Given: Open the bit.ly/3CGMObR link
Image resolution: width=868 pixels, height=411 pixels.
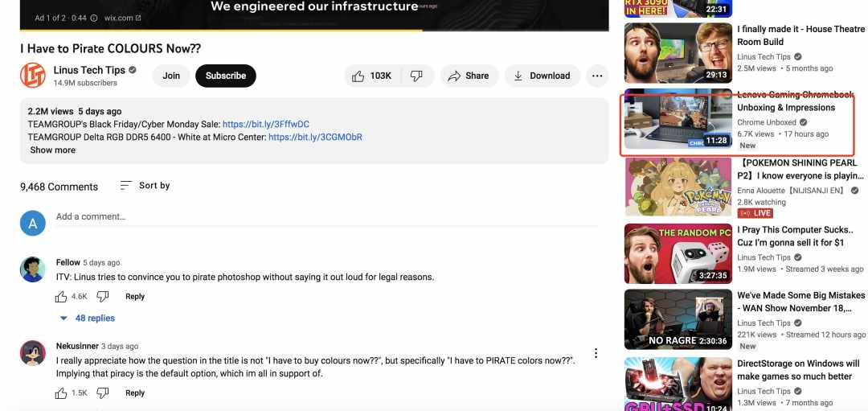Looking at the screenshot, I should point(316,137).
